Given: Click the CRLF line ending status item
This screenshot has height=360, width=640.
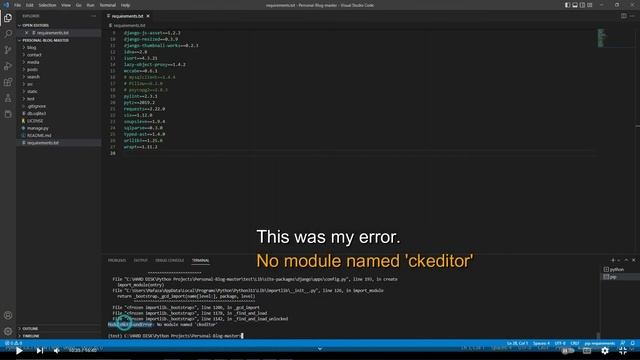Looking at the screenshot, I should coord(575,343).
